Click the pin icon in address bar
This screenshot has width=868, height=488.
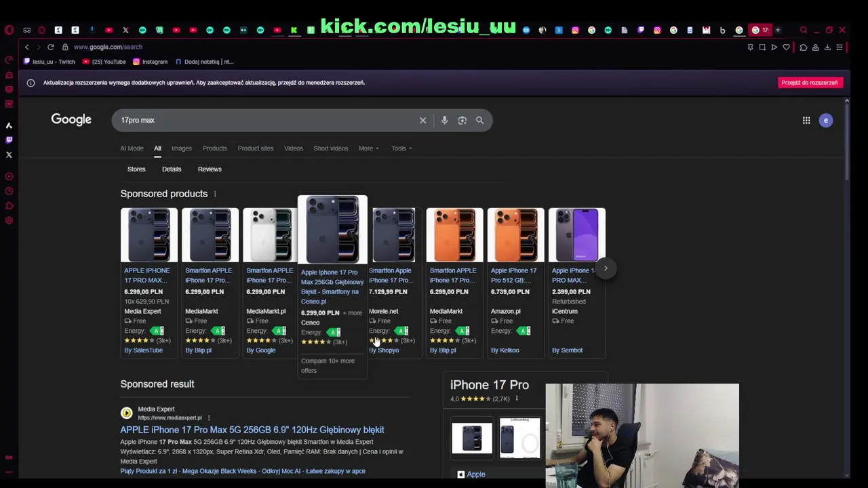(x=750, y=47)
